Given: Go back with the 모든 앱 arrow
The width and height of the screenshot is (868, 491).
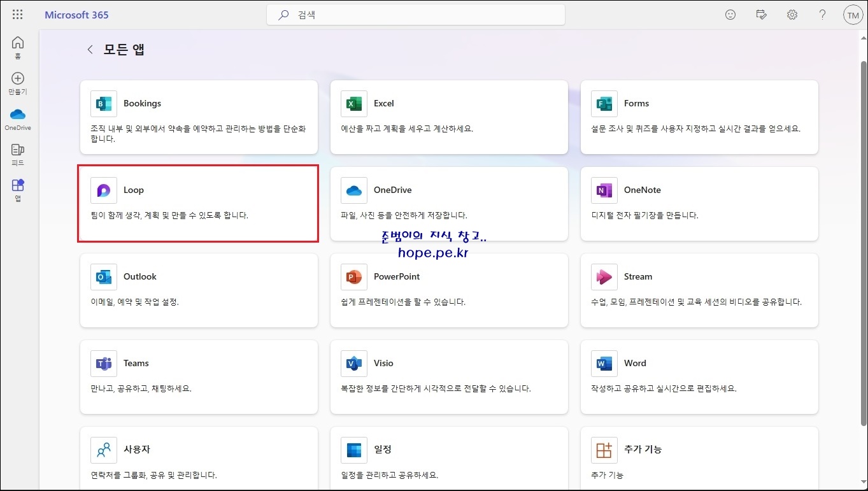Looking at the screenshot, I should [x=90, y=50].
